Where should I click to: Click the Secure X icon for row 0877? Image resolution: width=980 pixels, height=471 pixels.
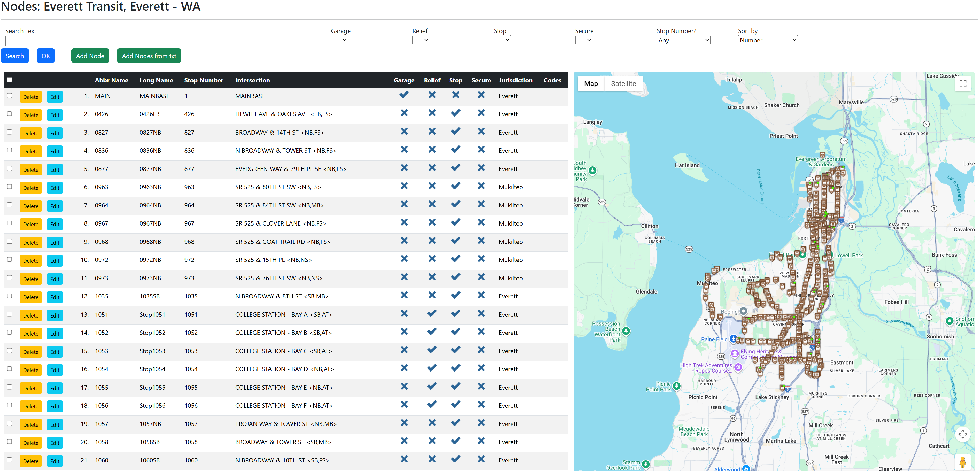[481, 168]
